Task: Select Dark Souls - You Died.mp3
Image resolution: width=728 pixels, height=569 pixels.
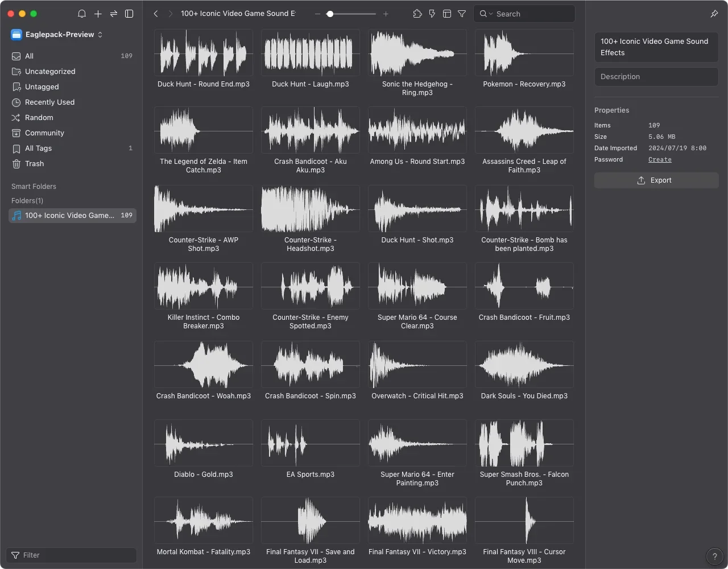Action: tap(524, 365)
